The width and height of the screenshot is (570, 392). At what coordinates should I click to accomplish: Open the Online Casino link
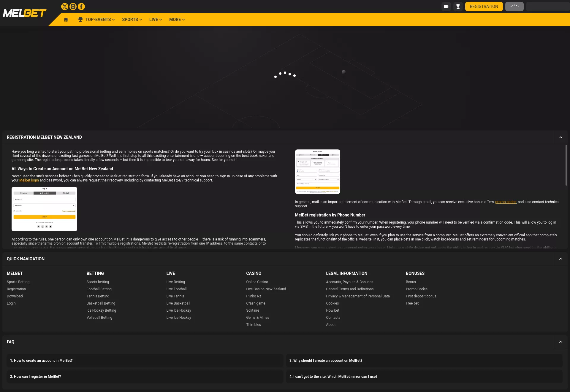pos(257,282)
